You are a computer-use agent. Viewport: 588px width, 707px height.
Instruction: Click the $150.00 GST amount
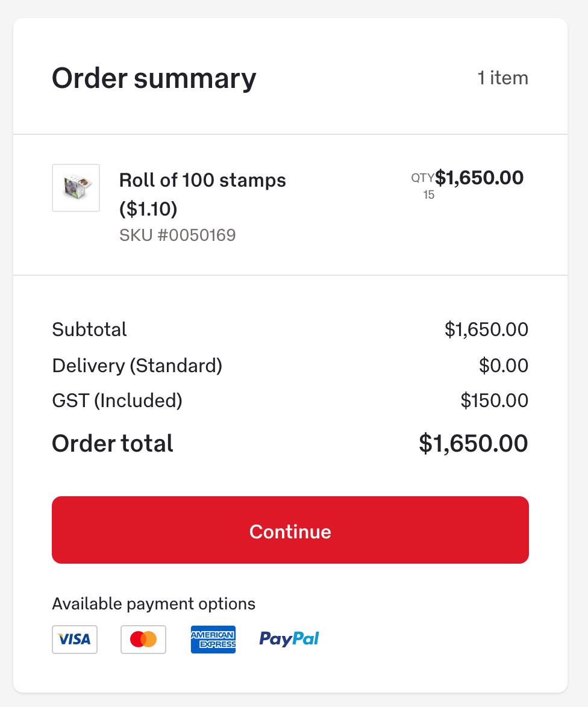[495, 400]
